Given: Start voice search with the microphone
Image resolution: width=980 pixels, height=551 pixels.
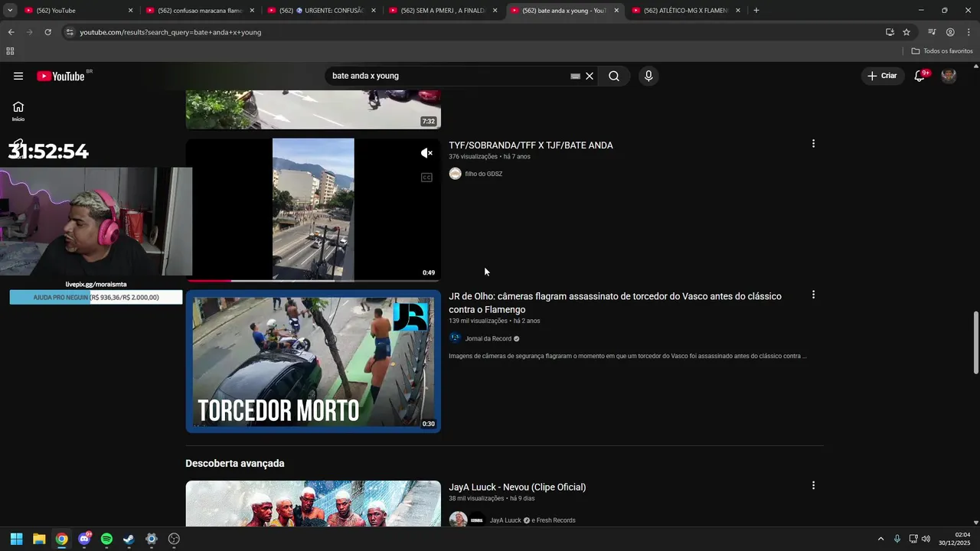Looking at the screenshot, I should pos(648,76).
